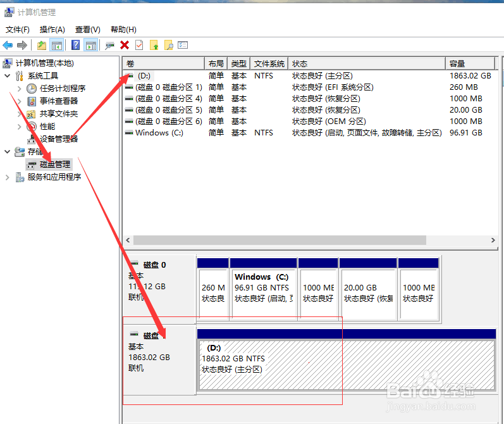Click the 状态良好 (EFI 系统分区) status cell
Image resolution: width=504 pixels, height=424 pixels.
pyautogui.click(x=333, y=87)
